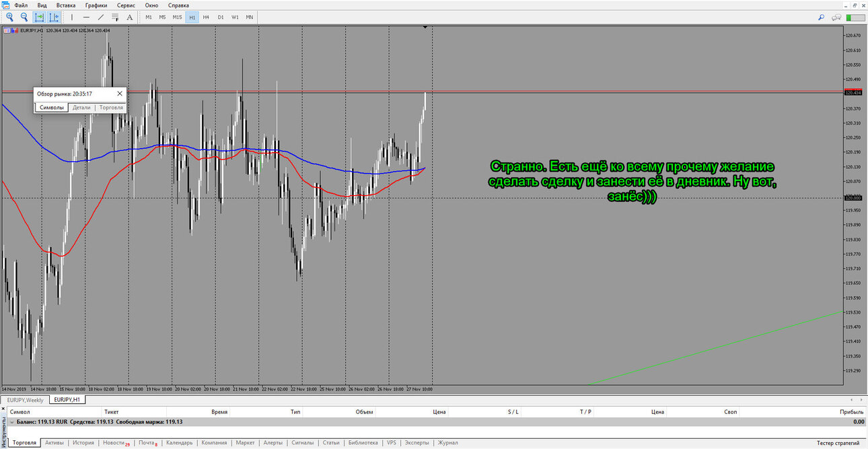Switch chart to MN timeframe
Image resolution: width=868 pixels, height=449 pixels.
pyautogui.click(x=250, y=17)
